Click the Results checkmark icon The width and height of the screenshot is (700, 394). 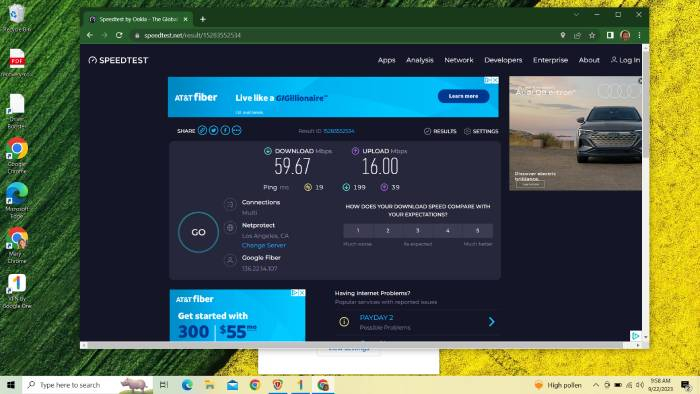(427, 131)
